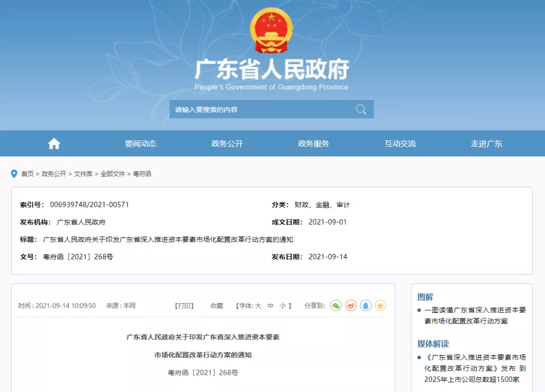
Task: Click the breadcrumb location pin icon
Action: pos(14,174)
